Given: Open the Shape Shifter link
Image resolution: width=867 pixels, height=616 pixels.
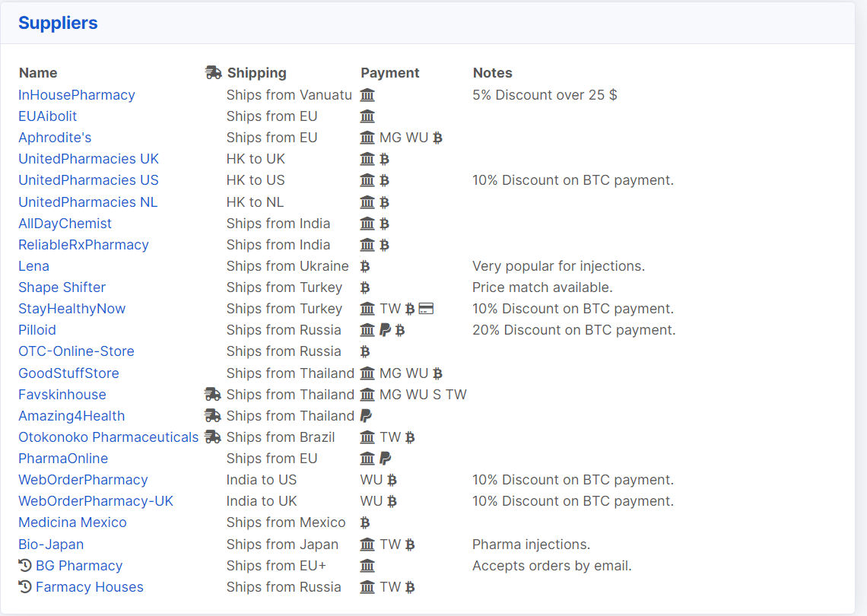Looking at the screenshot, I should tap(62, 287).
